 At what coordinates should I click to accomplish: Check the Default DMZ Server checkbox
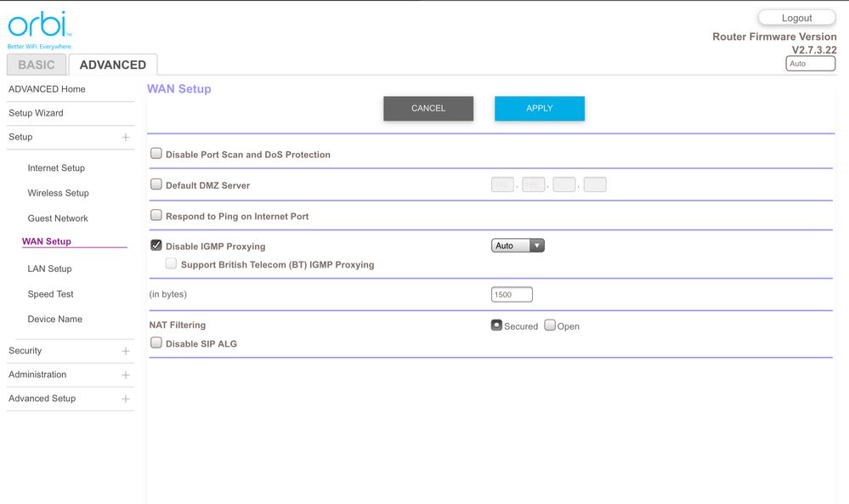tap(156, 184)
